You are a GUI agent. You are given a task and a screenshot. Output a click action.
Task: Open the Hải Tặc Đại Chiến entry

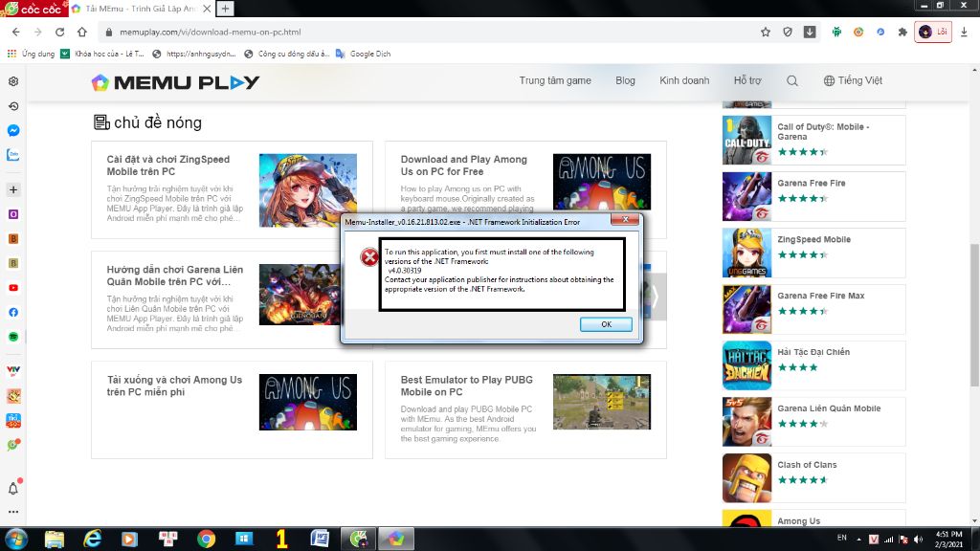pos(813,364)
